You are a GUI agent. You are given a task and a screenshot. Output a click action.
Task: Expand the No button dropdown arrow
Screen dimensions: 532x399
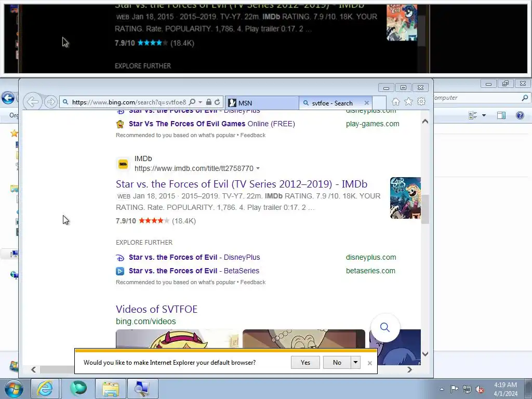point(355,362)
